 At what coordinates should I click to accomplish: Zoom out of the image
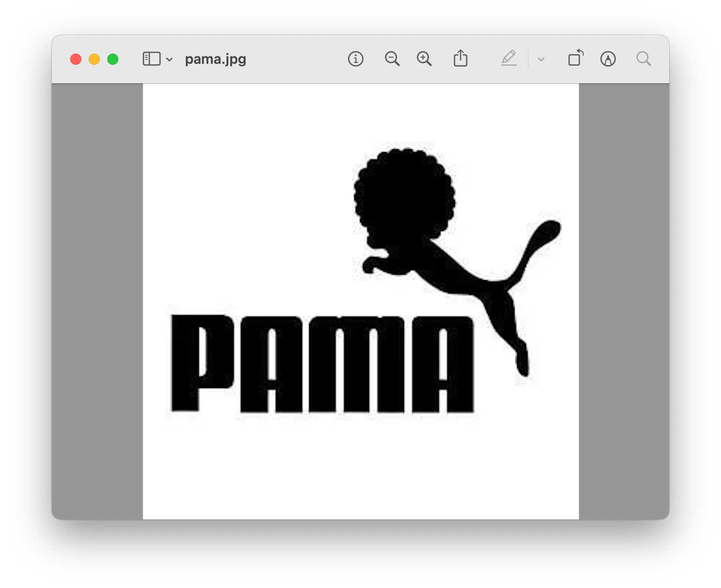[392, 59]
